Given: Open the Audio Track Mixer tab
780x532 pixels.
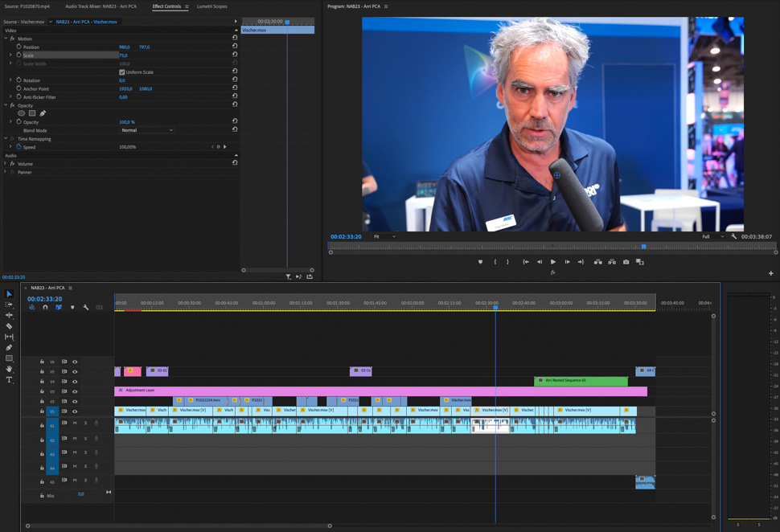Looking at the screenshot, I should tap(101, 6).
